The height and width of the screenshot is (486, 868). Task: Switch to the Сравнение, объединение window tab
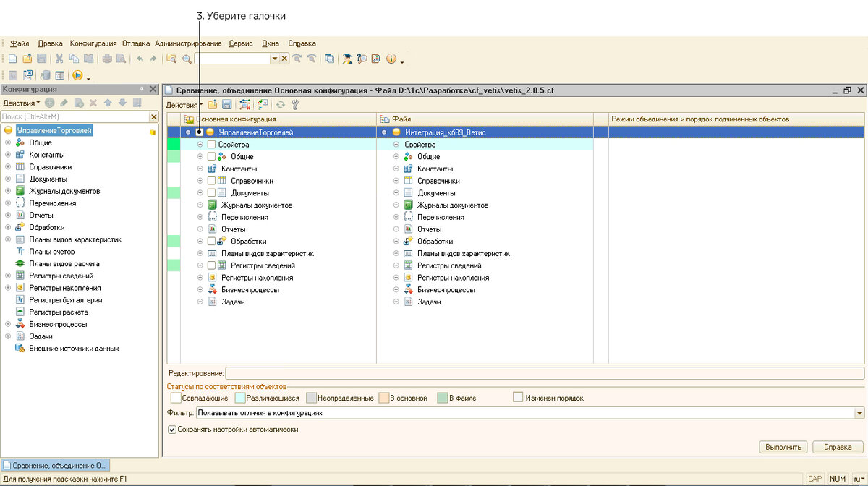coord(54,465)
